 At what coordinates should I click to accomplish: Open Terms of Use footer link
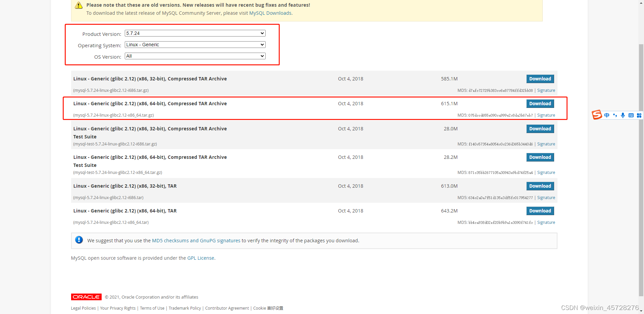click(152, 308)
